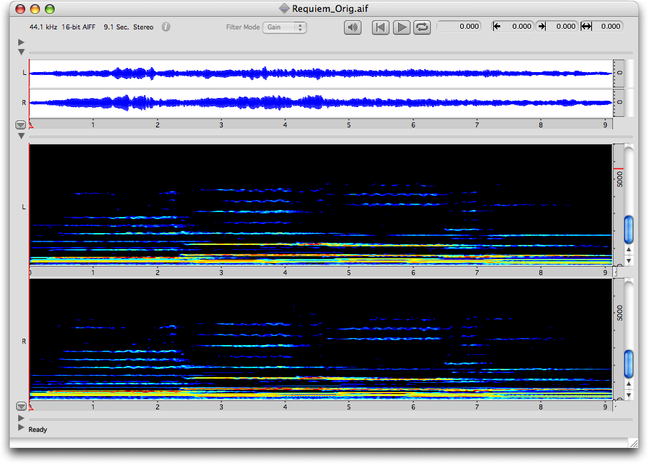Collapse the waveform pane with round button
Image resolution: width=648 pixels, height=464 pixels.
pos(20,125)
